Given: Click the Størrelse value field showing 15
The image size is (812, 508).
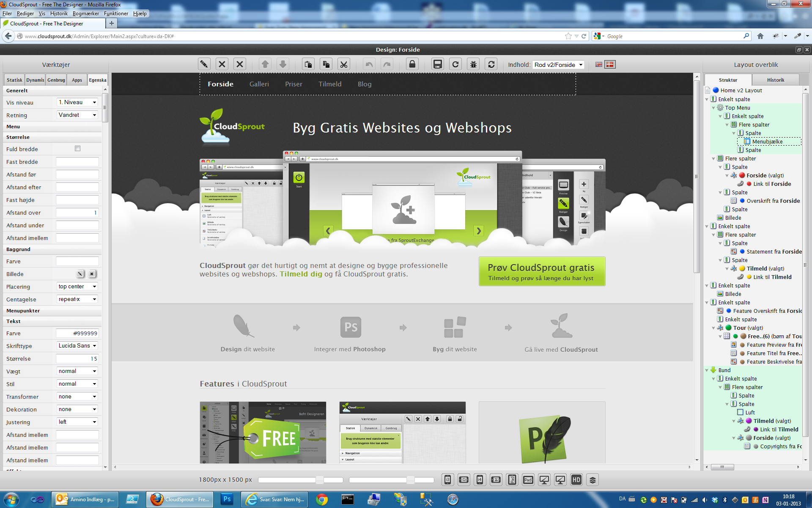Looking at the screenshot, I should [x=77, y=359].
